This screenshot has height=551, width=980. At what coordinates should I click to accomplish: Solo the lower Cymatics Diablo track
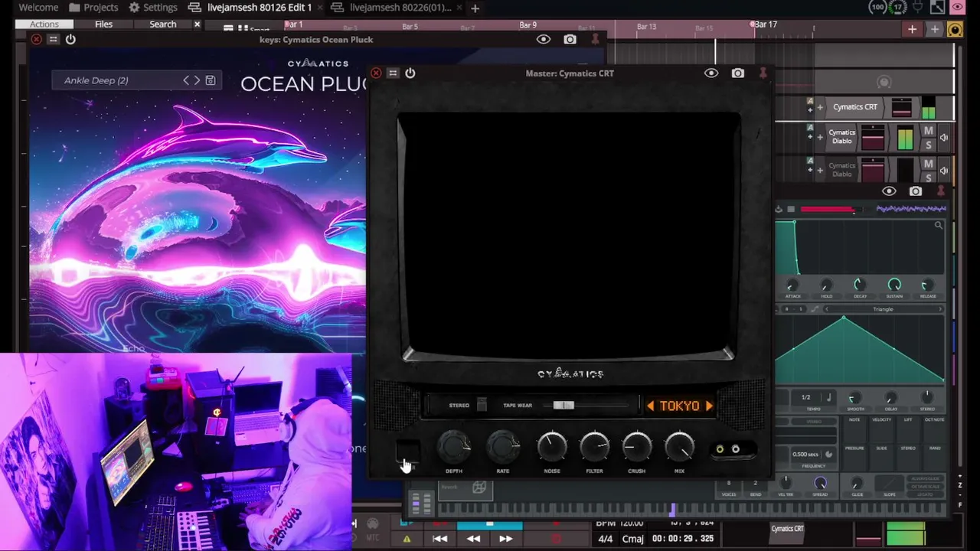coord(929,177)
